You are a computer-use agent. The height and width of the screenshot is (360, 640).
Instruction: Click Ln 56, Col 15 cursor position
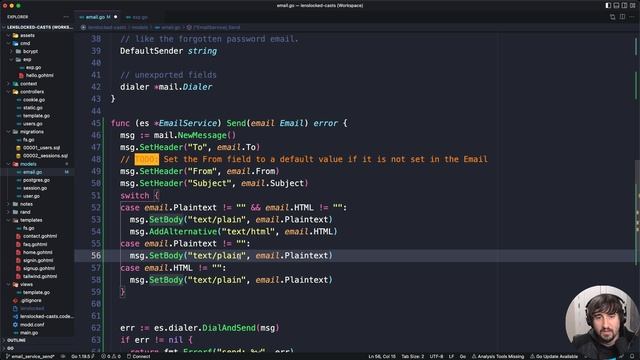click(382, 356)
